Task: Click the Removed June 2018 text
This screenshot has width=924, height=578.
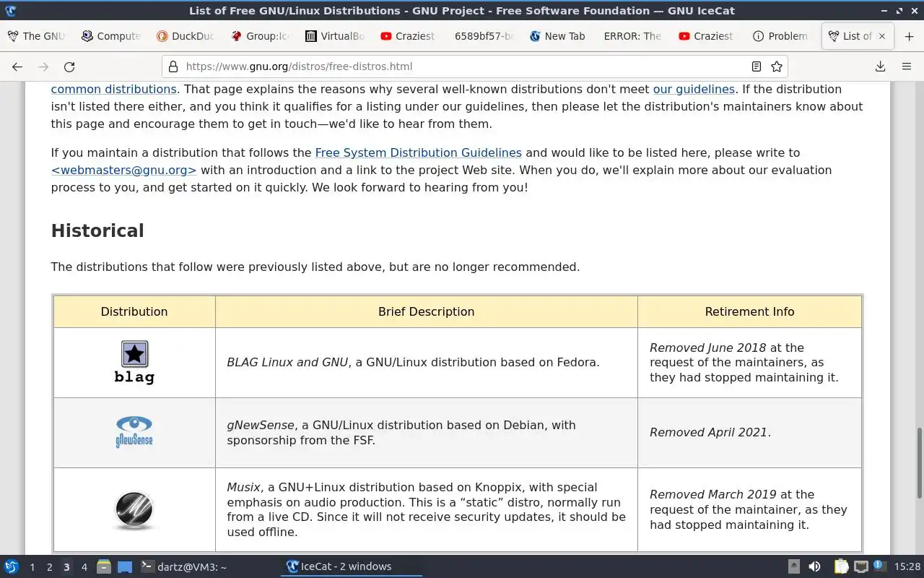Action: 708,348
